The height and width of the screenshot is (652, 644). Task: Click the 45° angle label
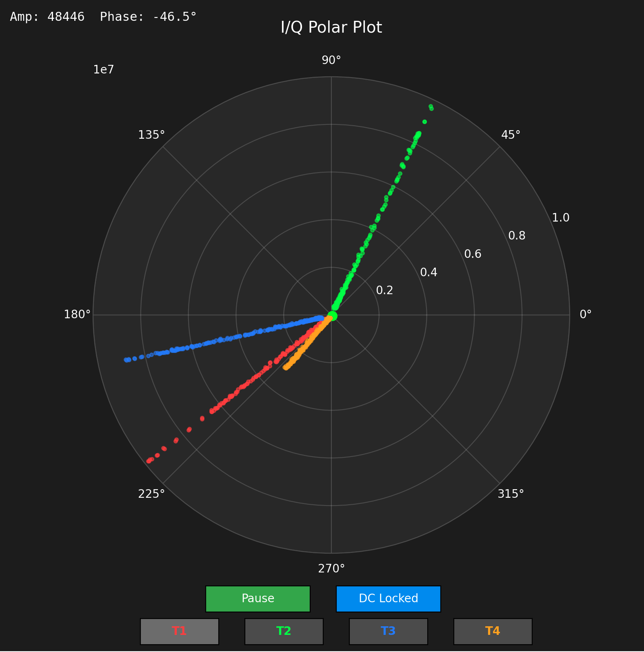(511, 135)
